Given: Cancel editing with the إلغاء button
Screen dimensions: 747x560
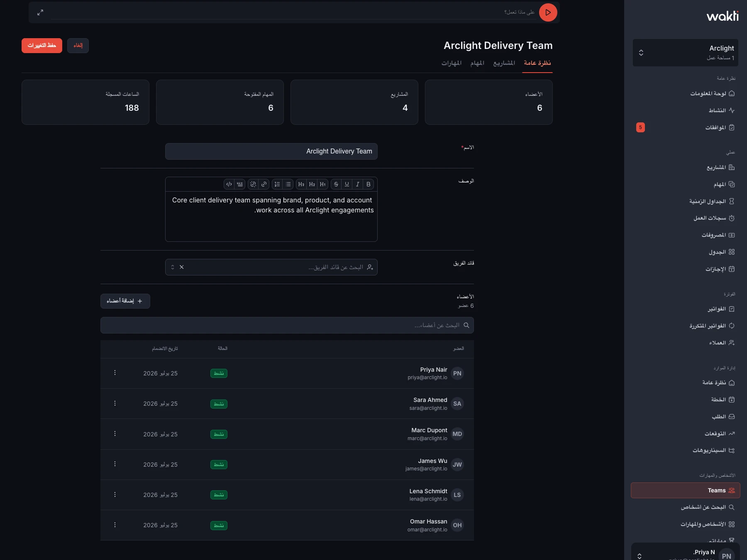Looking at the screenshot, I should [x=78, y=46].
